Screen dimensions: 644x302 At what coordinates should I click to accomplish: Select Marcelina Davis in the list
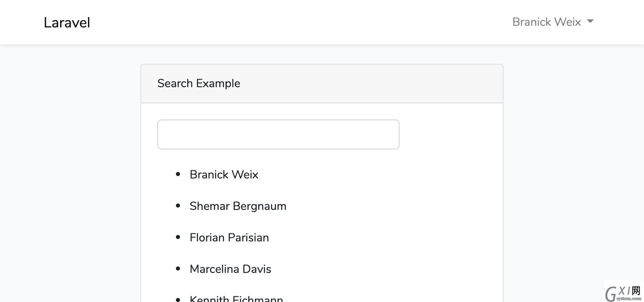(230, 269)
